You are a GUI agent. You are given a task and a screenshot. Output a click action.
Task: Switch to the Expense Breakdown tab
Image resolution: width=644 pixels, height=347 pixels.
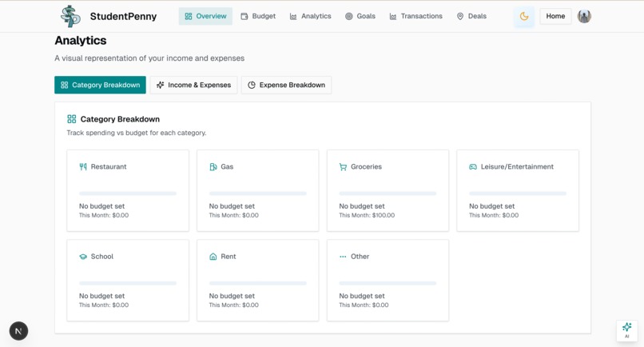tap(286, 85)
